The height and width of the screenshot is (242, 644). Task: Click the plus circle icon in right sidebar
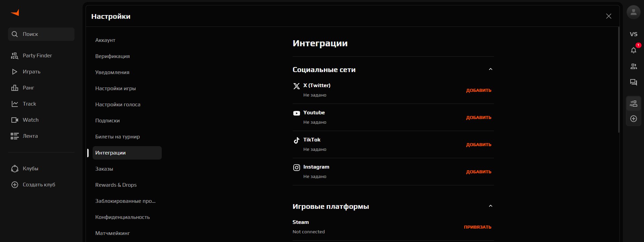point(633,119)
